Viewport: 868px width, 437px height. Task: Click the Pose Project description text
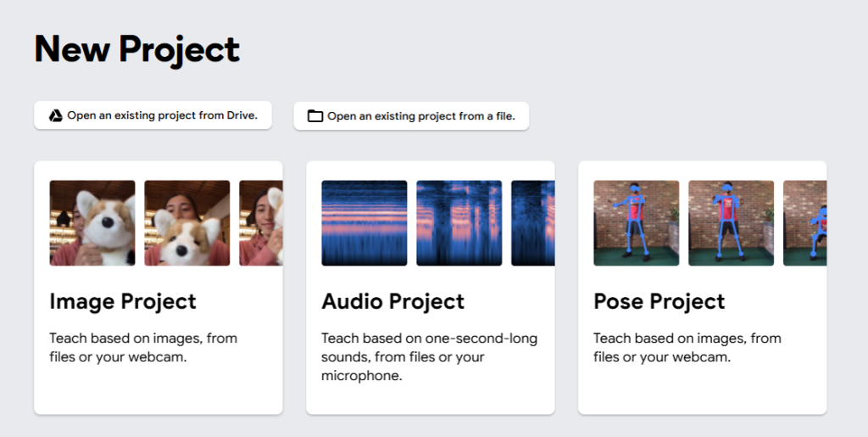click(x=687, y=347)
